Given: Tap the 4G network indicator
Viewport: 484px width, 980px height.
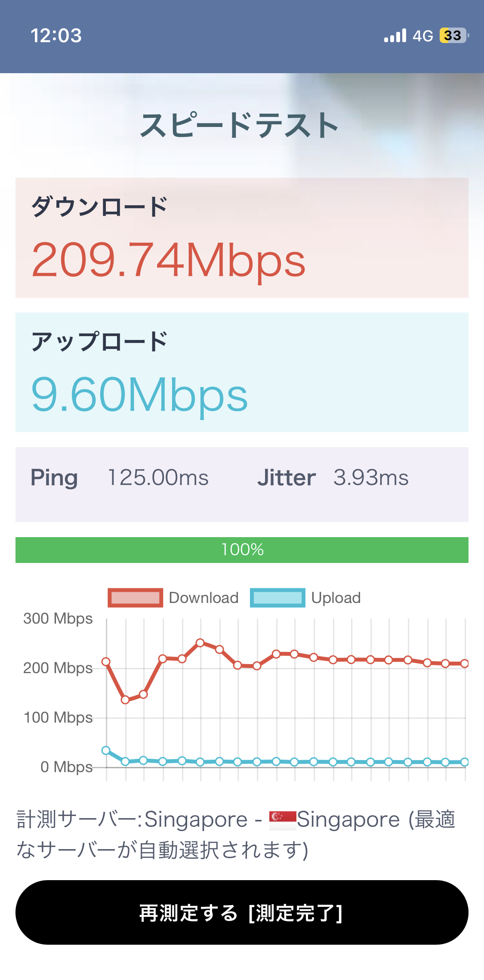Looking at the screenshot, I should pyautogui.click(x=422, y=36).
